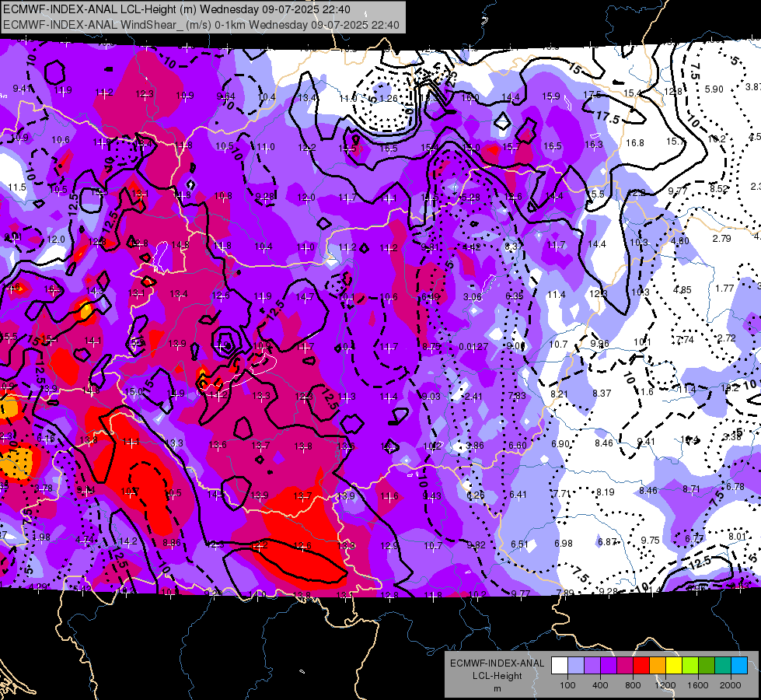Viewport: 761px width, 700px height.
Task: Click the white legend color swatch
Action: click(x=560, y=666)
